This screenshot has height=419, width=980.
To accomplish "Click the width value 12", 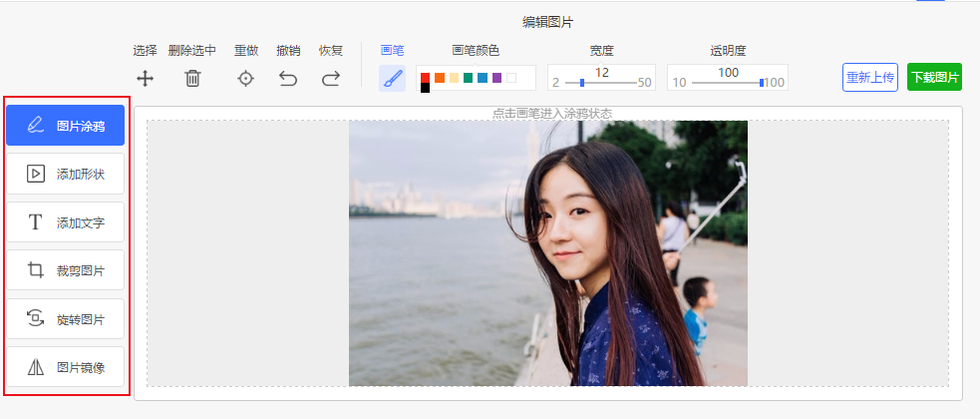I will pyautogui.click(x=602, y=73).
